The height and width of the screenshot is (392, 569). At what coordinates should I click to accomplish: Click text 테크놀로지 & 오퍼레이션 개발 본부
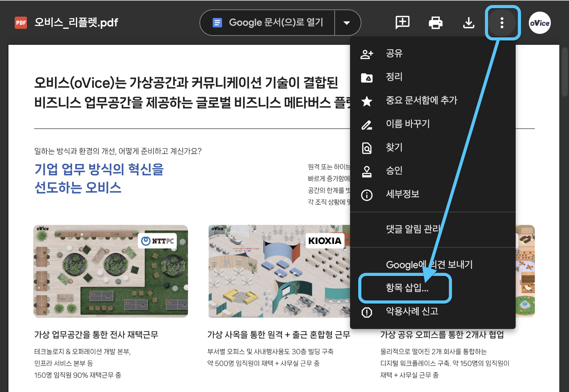[82, 352]
